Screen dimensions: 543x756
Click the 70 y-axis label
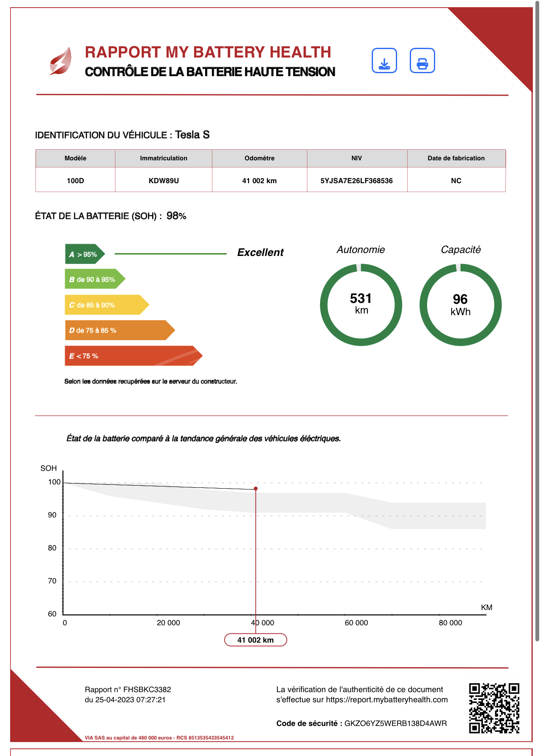point(52,581)
